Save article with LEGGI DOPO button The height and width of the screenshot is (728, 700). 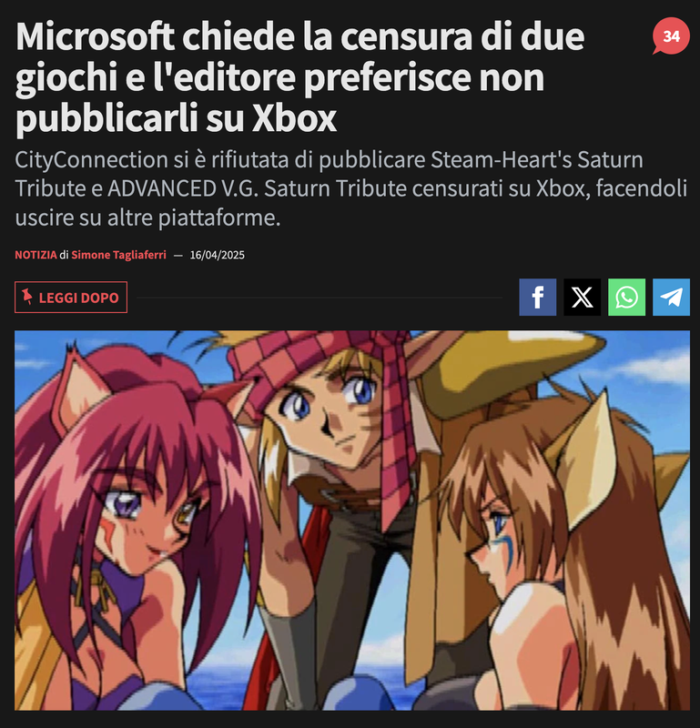(71, 298)
